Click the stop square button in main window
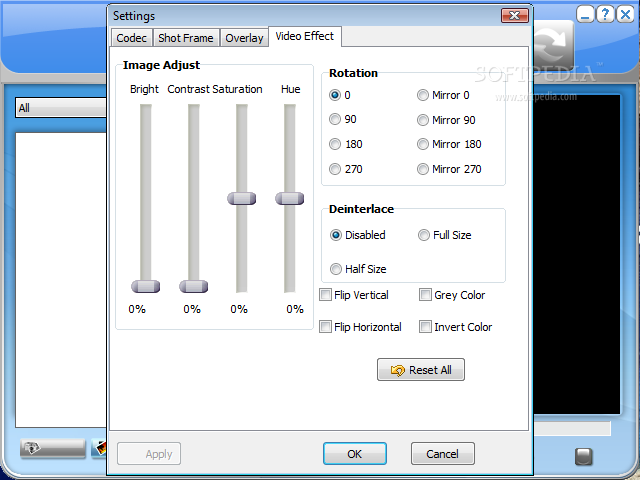The width and height of the screenshot is (640, 480). click(x=584, y=456)
